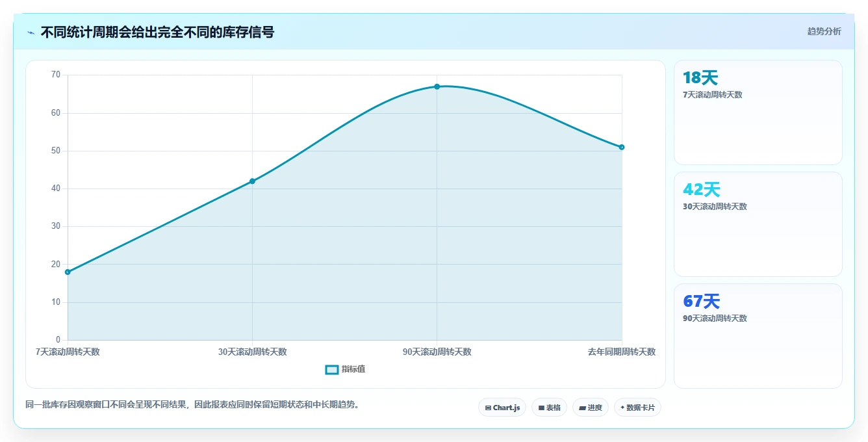Click the 去年同期周转天数 data point on chart
Viewport: 868px width, 442px height.
(x=622, y=147)
